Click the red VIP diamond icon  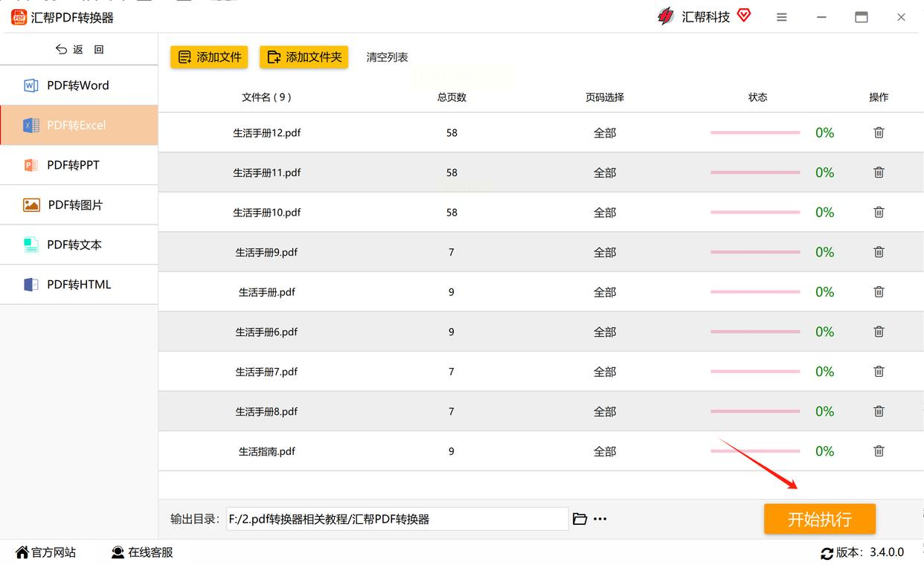744,15
